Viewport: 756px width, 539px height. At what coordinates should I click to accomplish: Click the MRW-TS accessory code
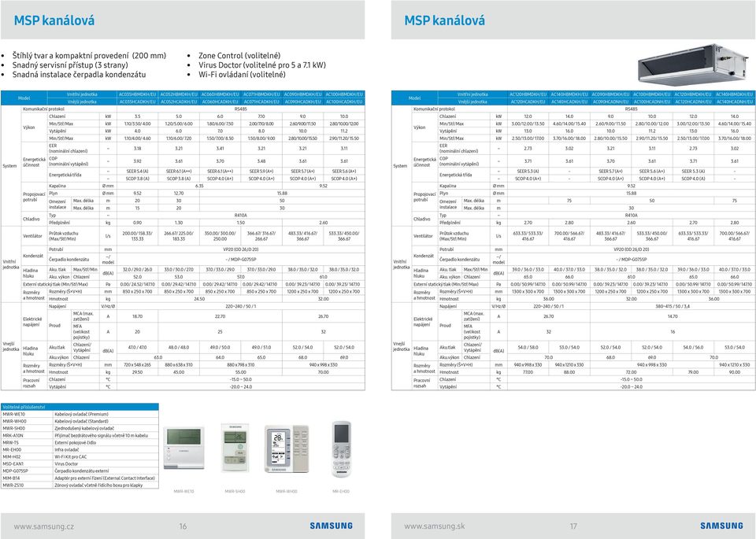[x=10, y=443]
